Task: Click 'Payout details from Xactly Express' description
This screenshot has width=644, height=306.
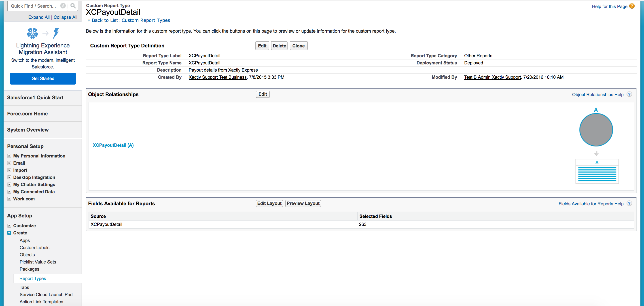Action: (x=223, y=70)
